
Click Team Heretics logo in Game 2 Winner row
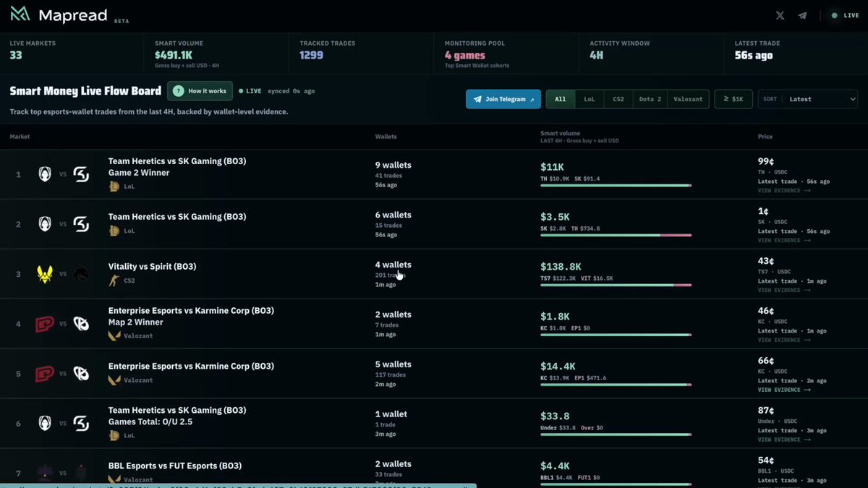pyautogui.click(x=45, y=174)
